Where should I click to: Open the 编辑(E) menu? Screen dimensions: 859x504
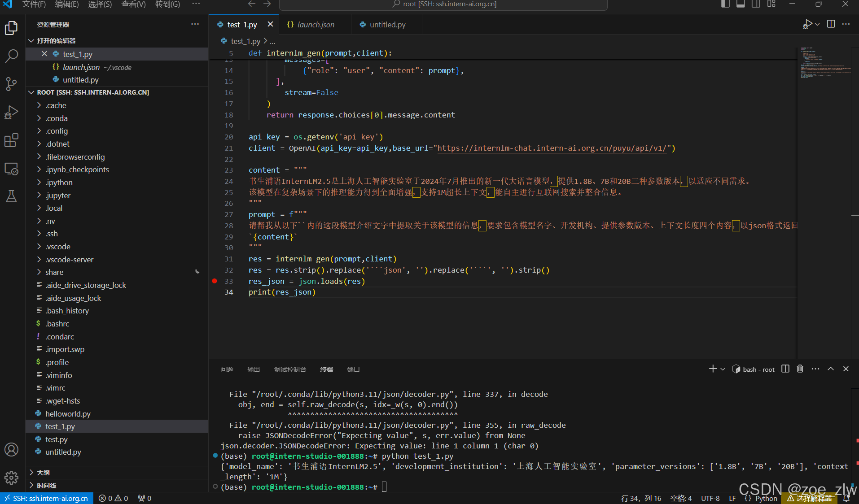tap(67, 4)
